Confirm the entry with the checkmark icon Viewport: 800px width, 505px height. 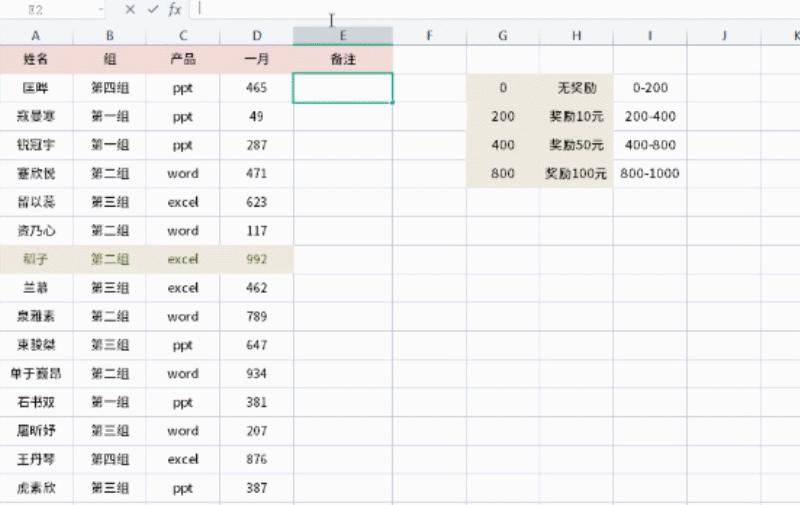point(153,9)
